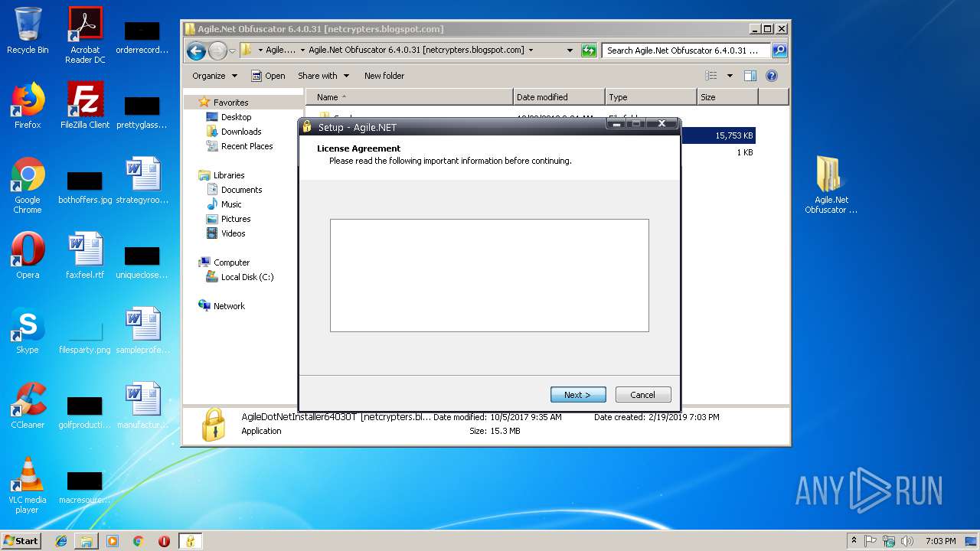Open the Recycle Bin desktop icon

click(x=28, y=32)
